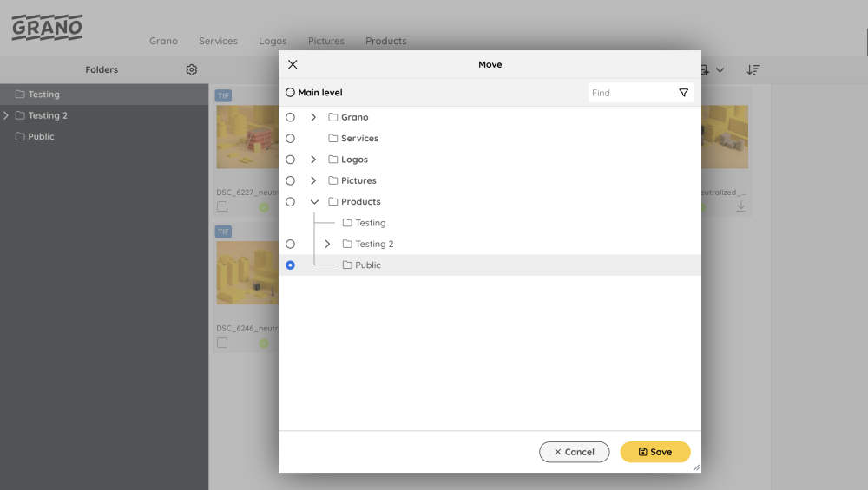The width and height of the screenshot is (868, 490).
Task: Select the Logos folder radio button
Action: point(290,160)
